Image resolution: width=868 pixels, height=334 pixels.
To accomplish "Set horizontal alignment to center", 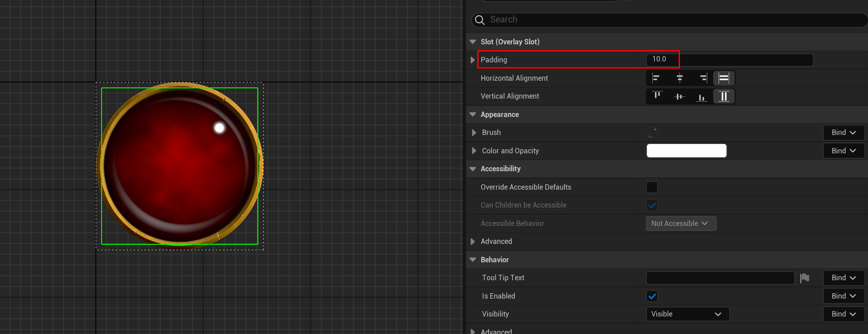I will (x=680, y=78).
